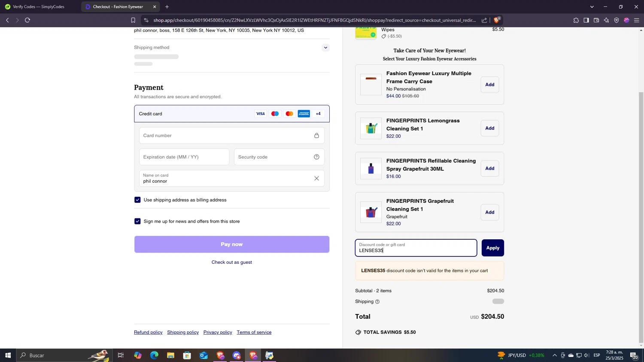
Task: Clear the Name on card field
Action: pos(316,178)
